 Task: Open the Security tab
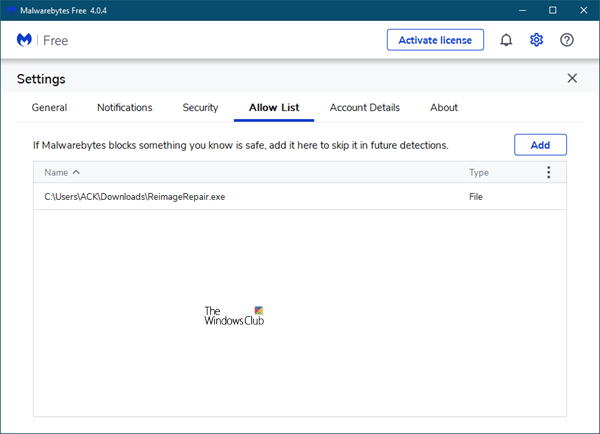tap(200, 108)
